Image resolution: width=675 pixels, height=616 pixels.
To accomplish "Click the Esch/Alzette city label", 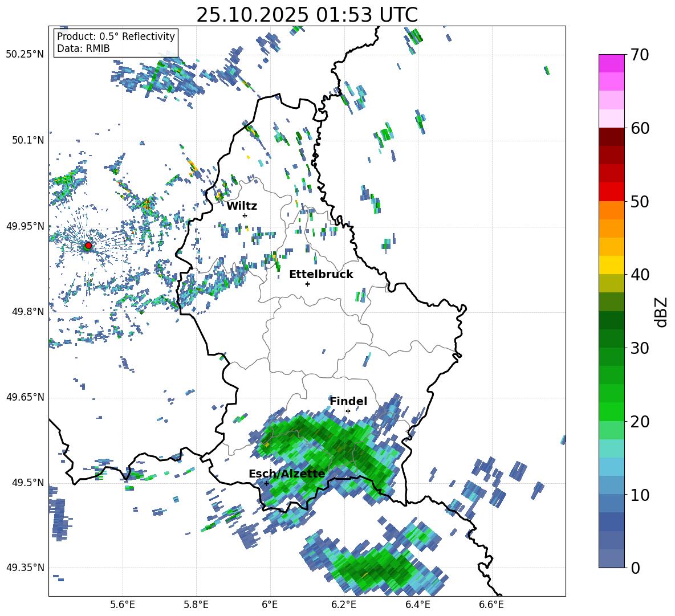I will [x=287, y=474].
